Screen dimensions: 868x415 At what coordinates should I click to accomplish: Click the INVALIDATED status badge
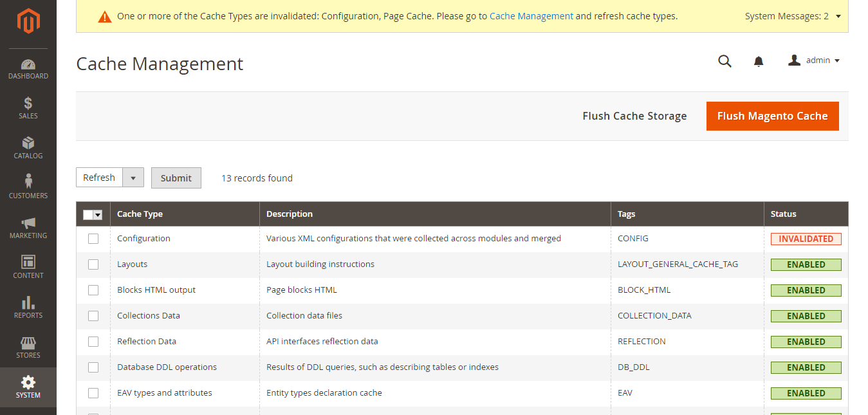click(x=806, y=239)
